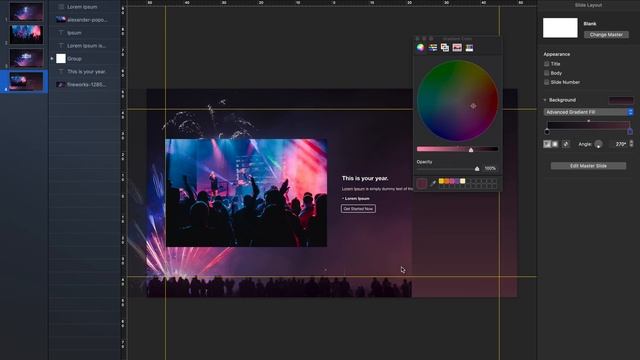
Task: Click the angle dial control
Action: point(598,144)
